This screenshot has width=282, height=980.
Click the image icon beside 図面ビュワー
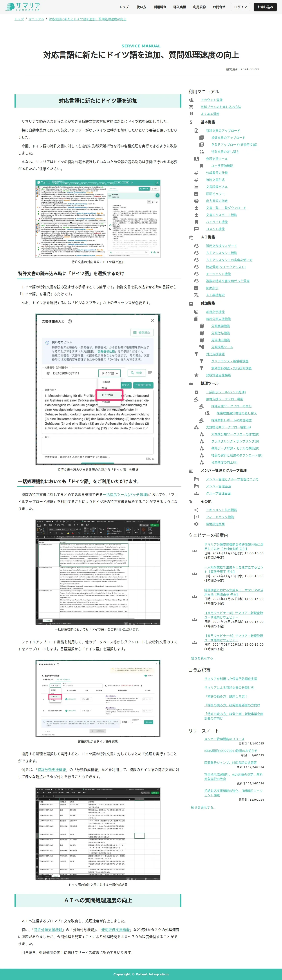pos(196,194)
